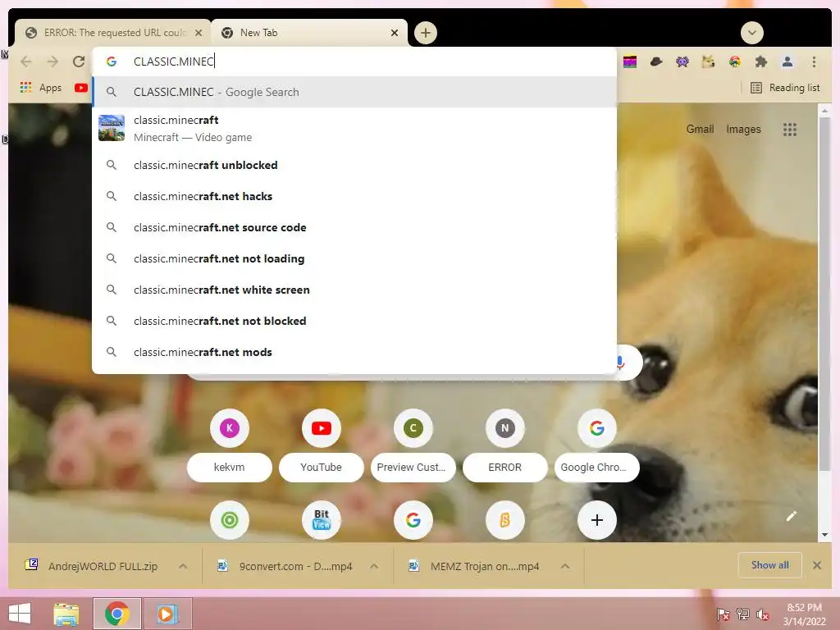Image resolution: width=840 pixels, height=630 pixels.
Task: Open the YouTube shortcut tile
Action: tap(321, 444)
